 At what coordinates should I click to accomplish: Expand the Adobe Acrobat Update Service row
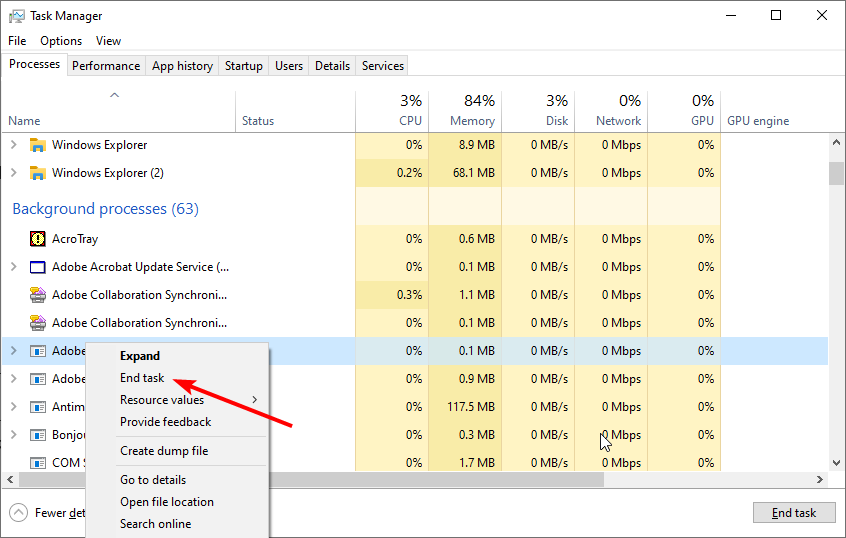13,267
